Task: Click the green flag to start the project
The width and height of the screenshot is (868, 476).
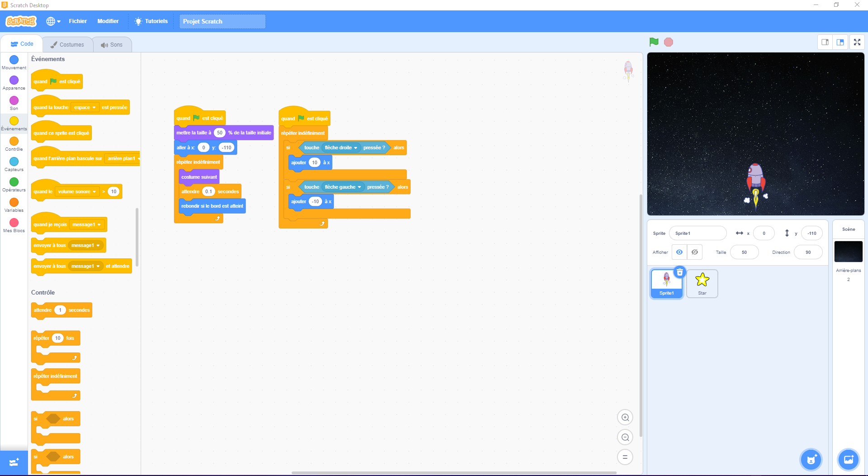Action: click(x=654, y=42)
